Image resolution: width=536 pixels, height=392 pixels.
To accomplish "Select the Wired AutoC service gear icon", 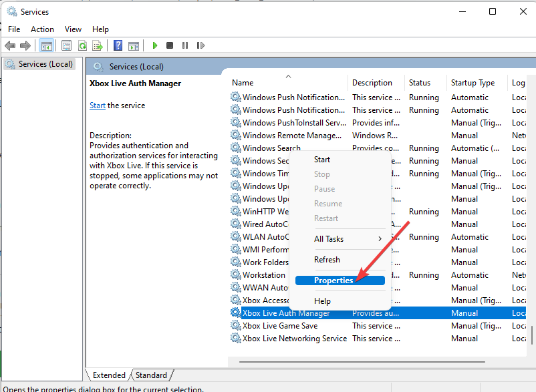I will (x=235, y=224).
